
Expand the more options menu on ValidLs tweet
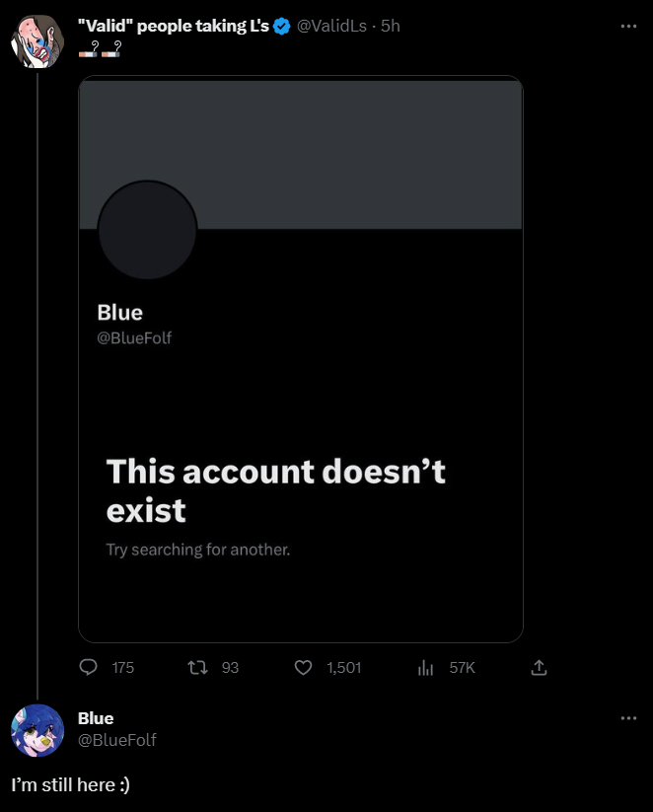coord(628,26)
